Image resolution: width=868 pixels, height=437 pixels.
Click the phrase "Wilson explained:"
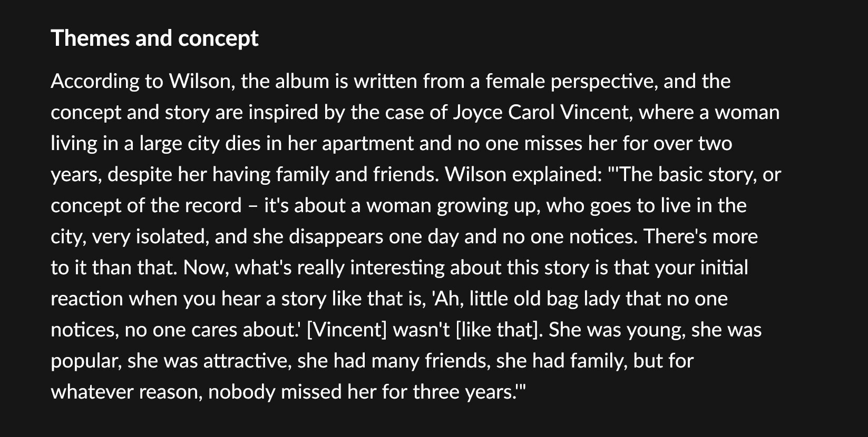[523, 175]
